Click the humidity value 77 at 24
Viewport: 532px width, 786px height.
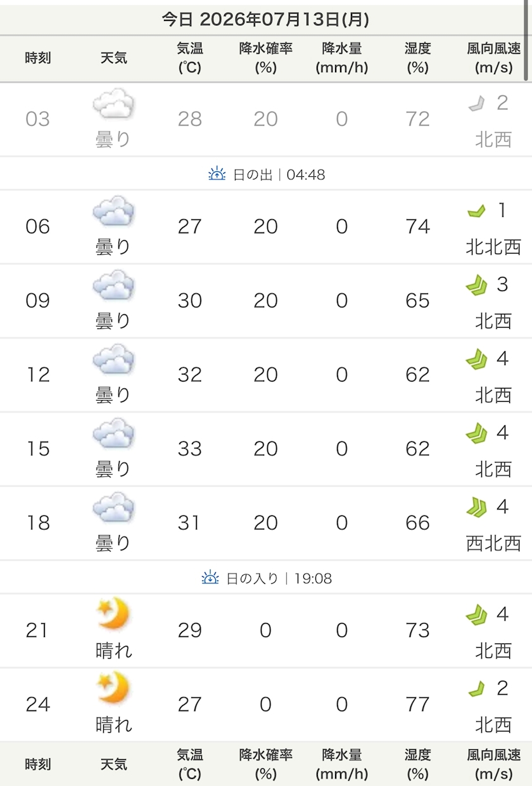click(418, 704)
